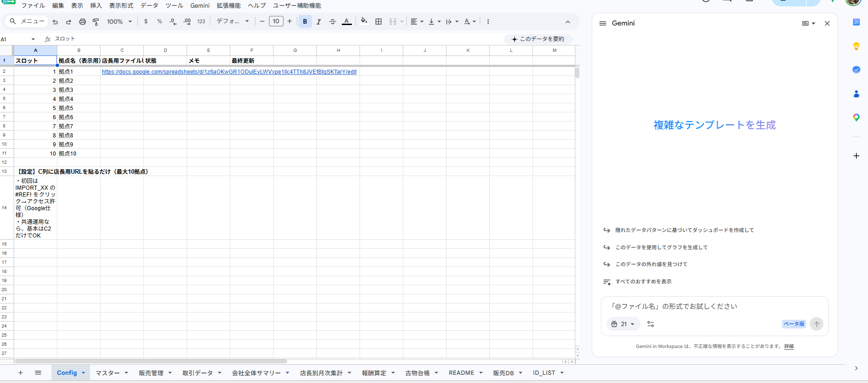Toggle strikethrough formatting button
The width and height of the screenshot is (868, 383).
click(x=333, y=21)
